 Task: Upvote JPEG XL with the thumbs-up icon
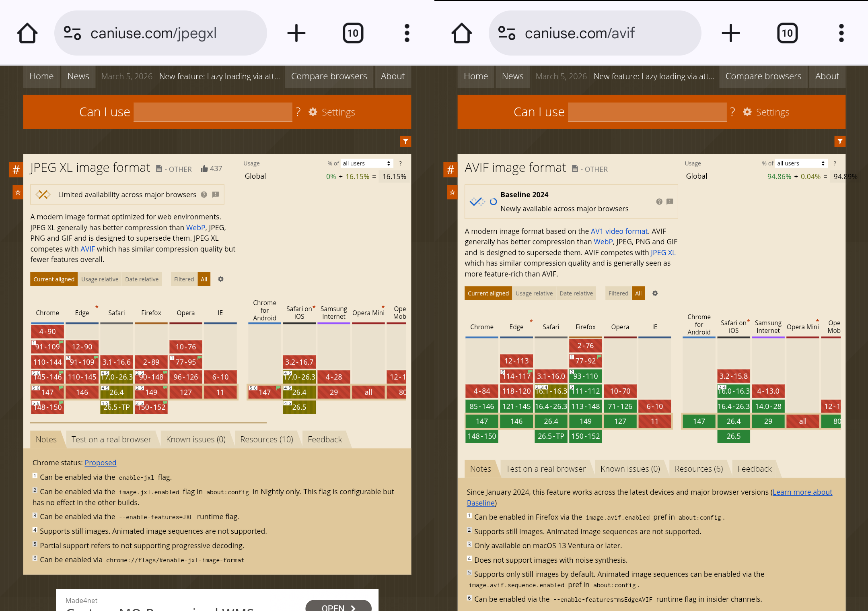[x=204, y=169]
